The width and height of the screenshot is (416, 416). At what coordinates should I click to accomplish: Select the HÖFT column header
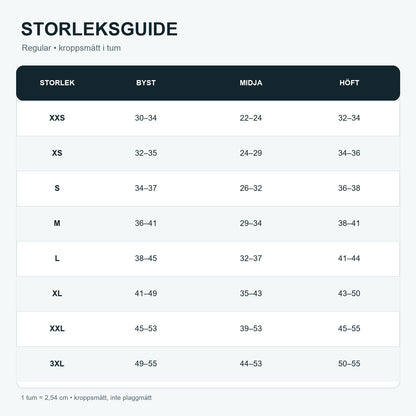point(349,82)
